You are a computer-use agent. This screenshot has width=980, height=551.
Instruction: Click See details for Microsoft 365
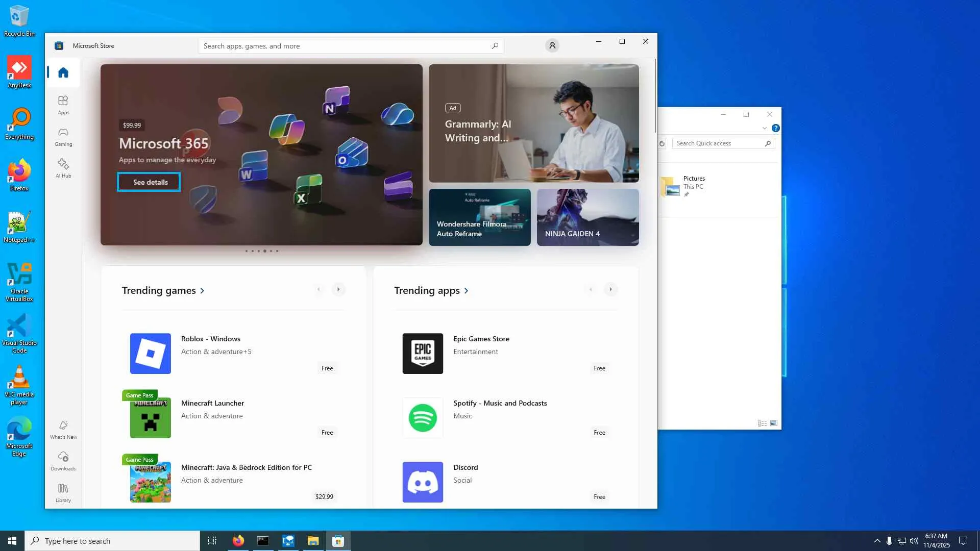[150, 182]
